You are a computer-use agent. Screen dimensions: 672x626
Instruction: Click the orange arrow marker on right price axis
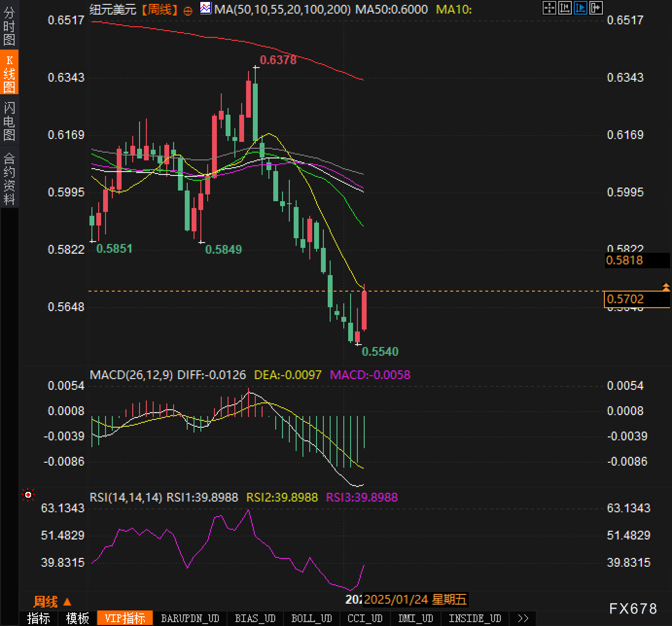666,287
